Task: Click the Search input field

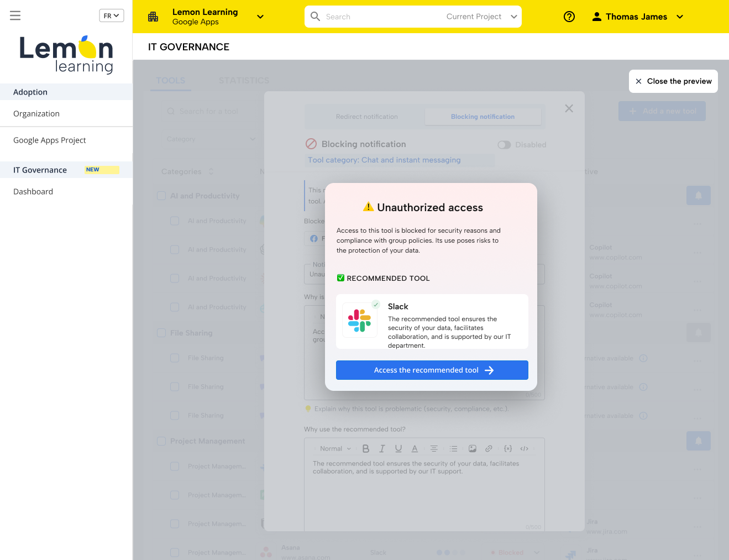Action: pos(381,17)
